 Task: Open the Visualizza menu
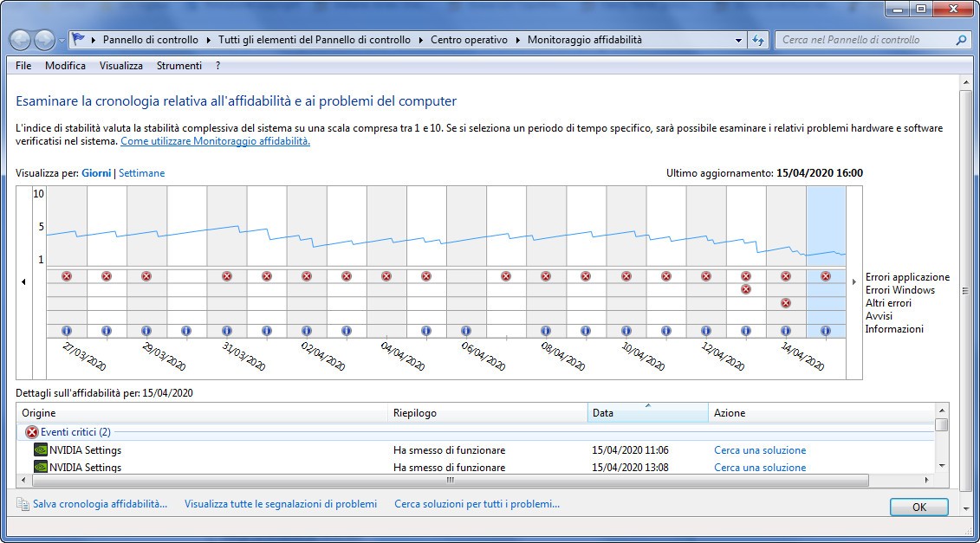click(x=120, y=66)
